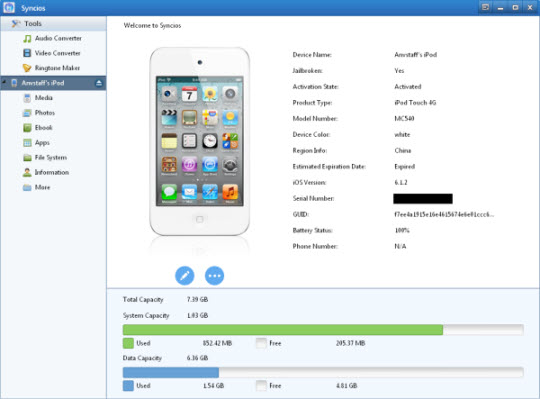Click the Free swatch under Data Capacity
This screenshot has height=399, width=540.
coord(261,386)
